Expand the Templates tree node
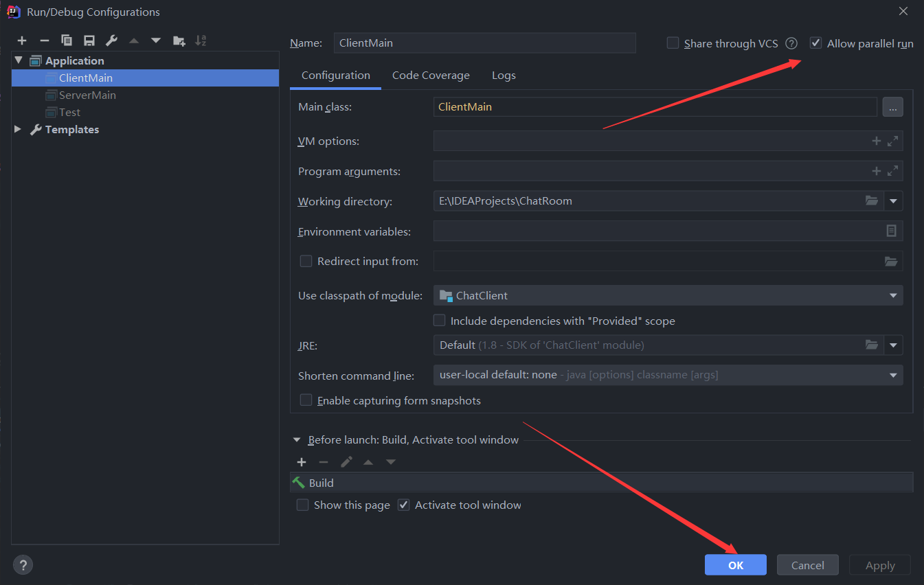Screen dimensions: 924x585 [x=19, y=129]
